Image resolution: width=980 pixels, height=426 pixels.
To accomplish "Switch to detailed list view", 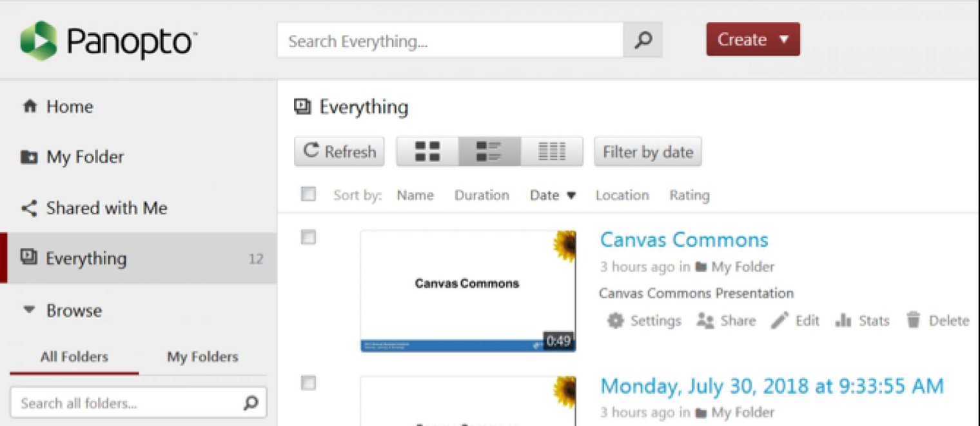I will click(489, 152).
